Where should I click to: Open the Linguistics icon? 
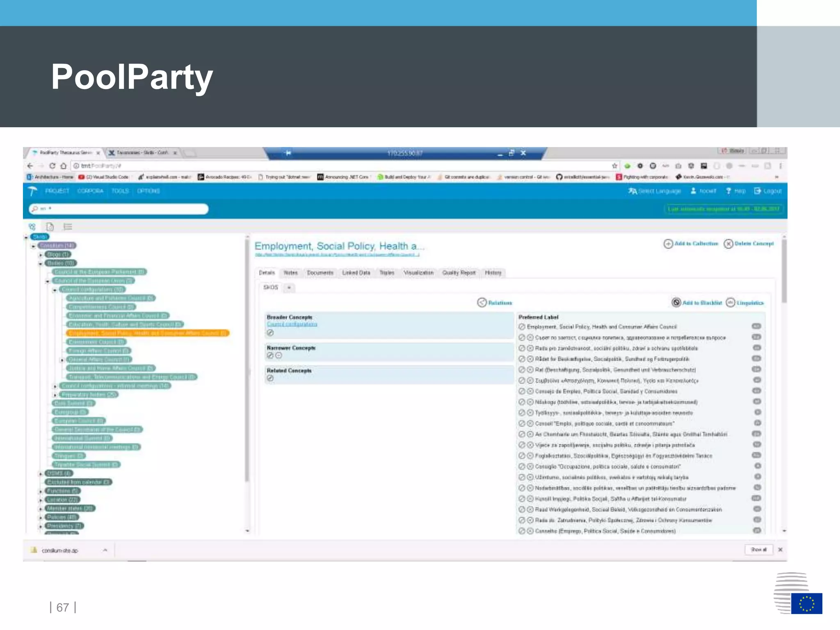[x=730, y=303]
